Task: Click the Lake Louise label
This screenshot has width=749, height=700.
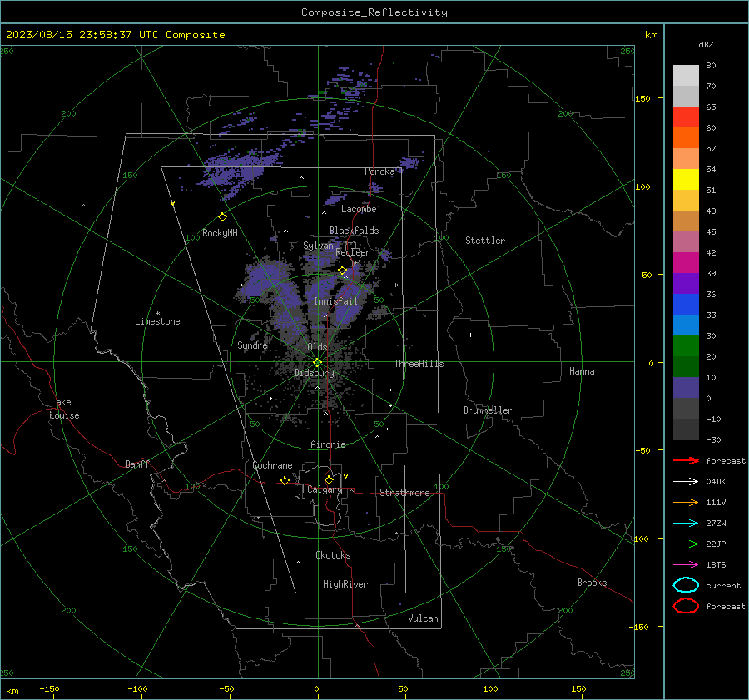Action: coord(64,409)
